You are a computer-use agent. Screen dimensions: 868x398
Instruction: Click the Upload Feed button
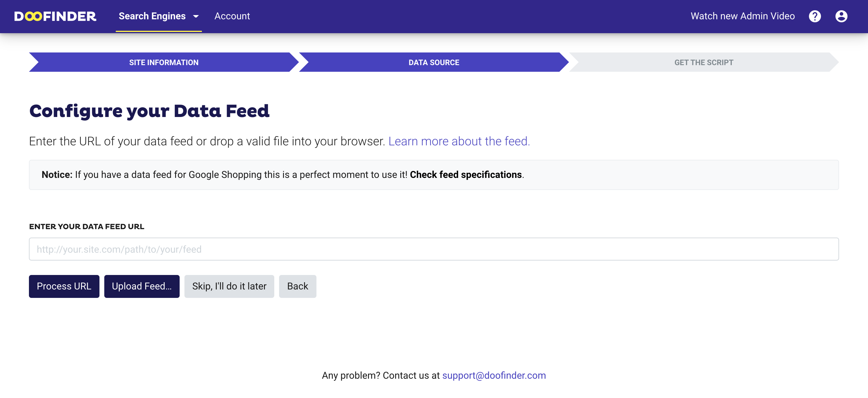(142, 286)
